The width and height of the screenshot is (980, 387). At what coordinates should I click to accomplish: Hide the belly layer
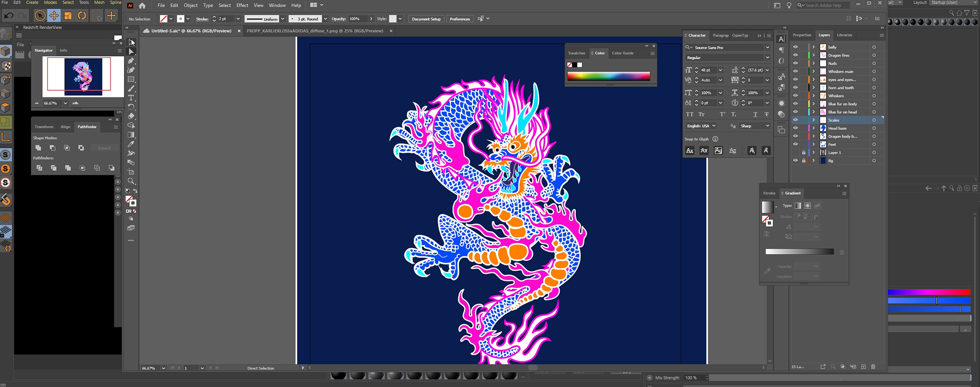point(795,47)
